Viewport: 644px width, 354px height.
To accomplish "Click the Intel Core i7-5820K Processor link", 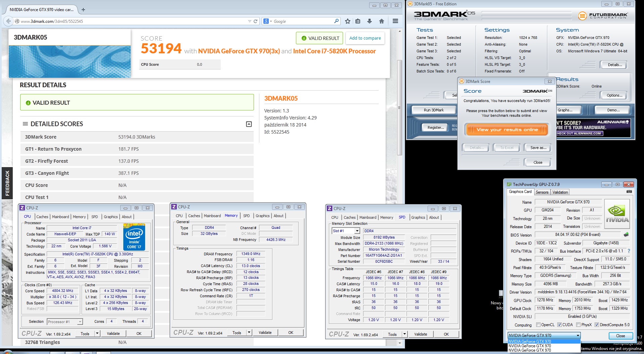I will 334,51.
